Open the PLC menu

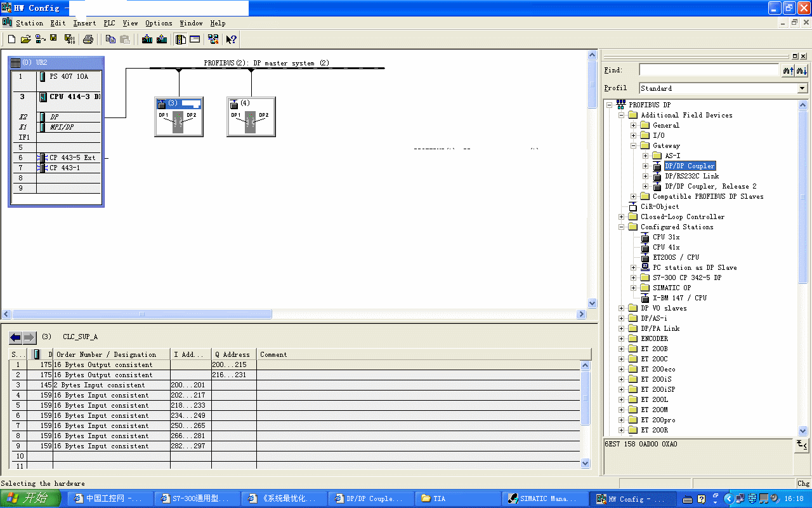[x=109, y=23]
